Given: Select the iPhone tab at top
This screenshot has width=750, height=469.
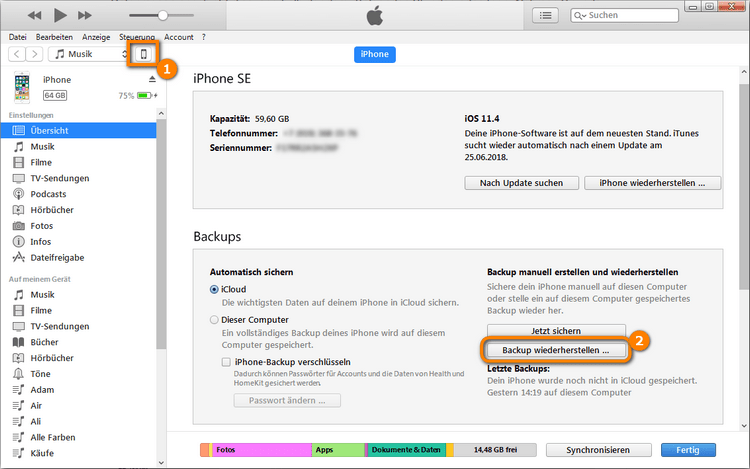Looking at the screenshot, I should [x=375, y=54].
